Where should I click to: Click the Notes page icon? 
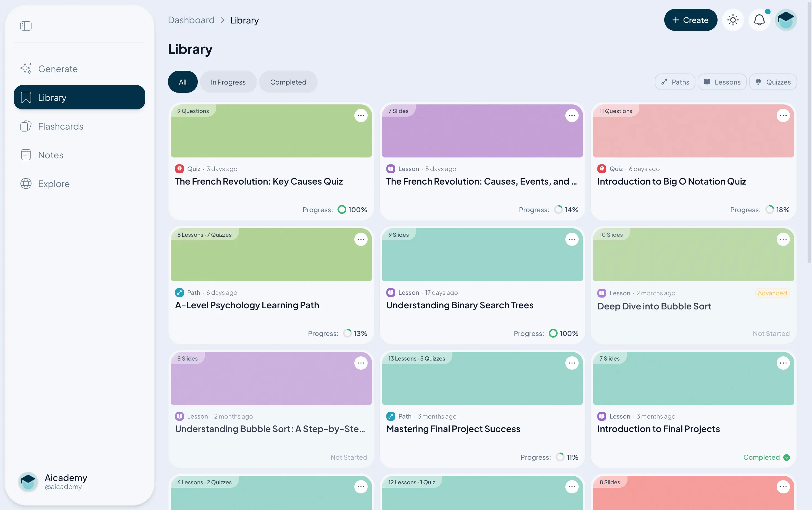[x=26, y=155]
